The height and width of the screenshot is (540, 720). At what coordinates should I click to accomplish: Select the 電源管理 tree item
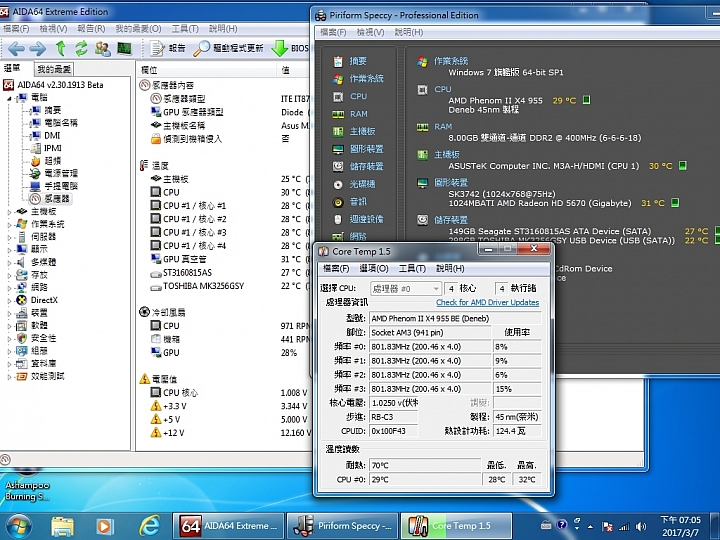click(61, 173)
